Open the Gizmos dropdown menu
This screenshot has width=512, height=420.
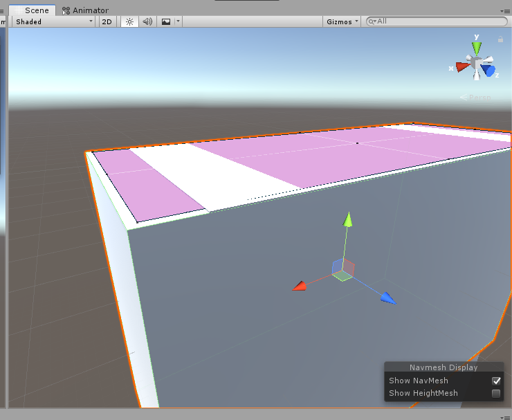(342, 21)
